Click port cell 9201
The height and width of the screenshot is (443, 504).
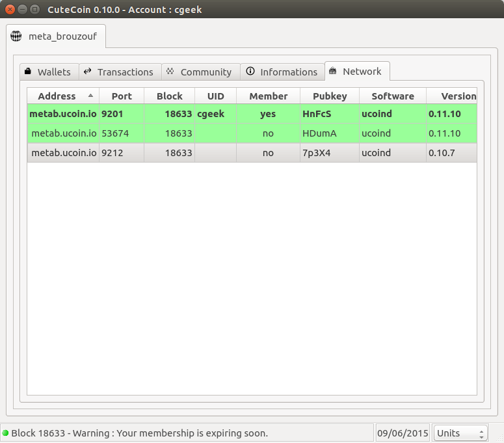122,114
